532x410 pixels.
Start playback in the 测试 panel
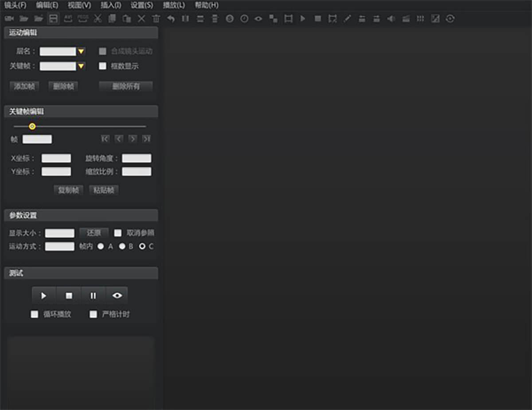tap(44, 296)
